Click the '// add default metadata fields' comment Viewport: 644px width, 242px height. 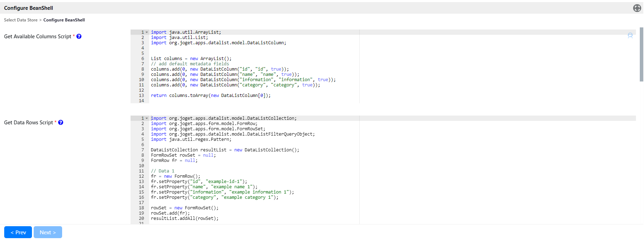coord(190,64)
